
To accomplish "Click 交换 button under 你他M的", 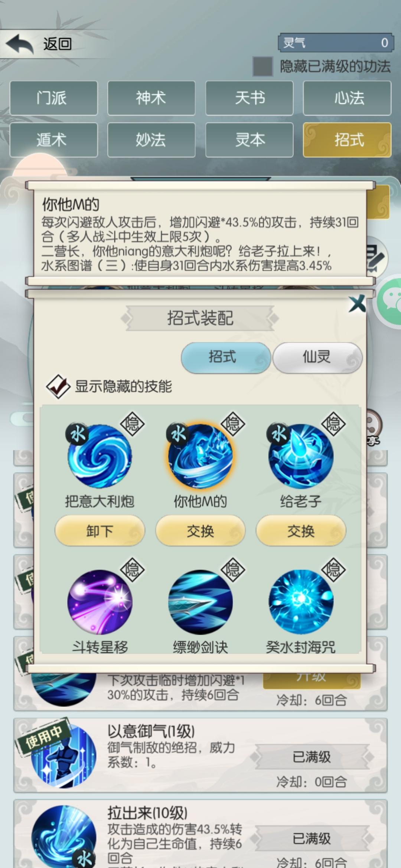I will 200,531.
